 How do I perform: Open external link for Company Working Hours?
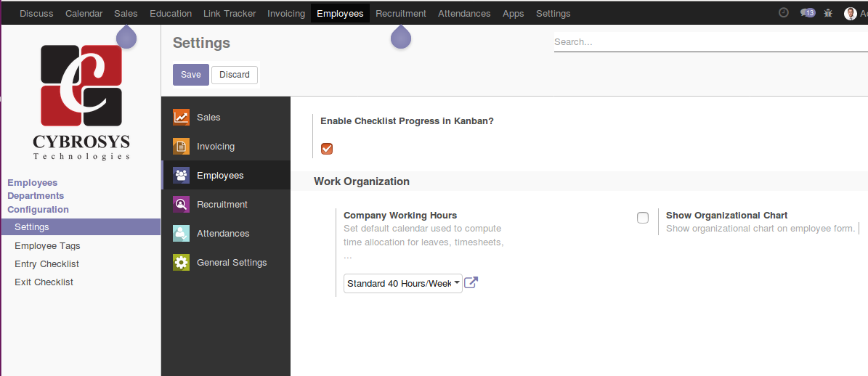pos(471,283)
